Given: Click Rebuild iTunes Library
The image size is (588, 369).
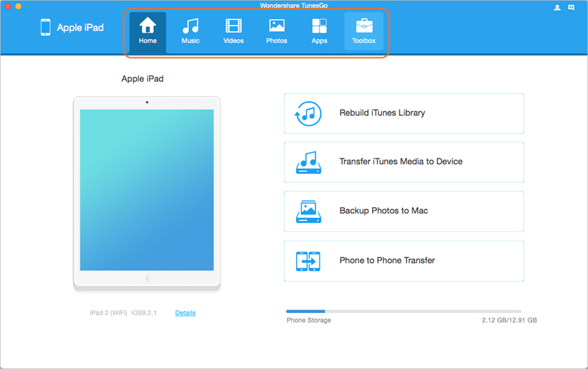Looking at the screenshot, I should (x=403, y=113).
